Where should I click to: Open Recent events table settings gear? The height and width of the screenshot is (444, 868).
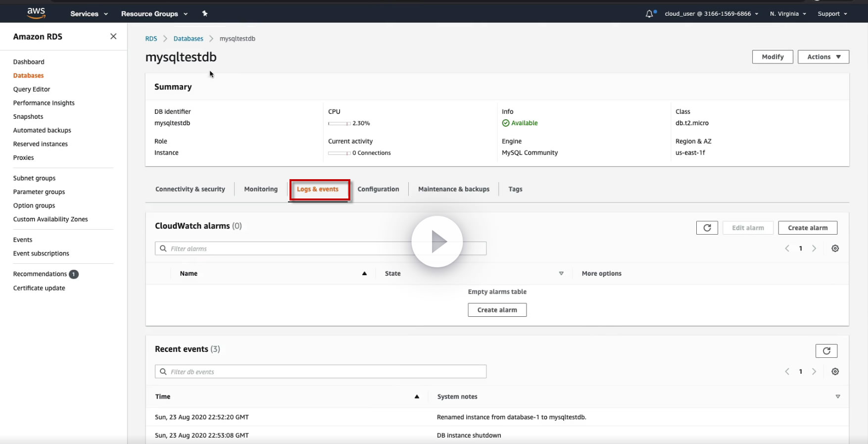point(835,372)
